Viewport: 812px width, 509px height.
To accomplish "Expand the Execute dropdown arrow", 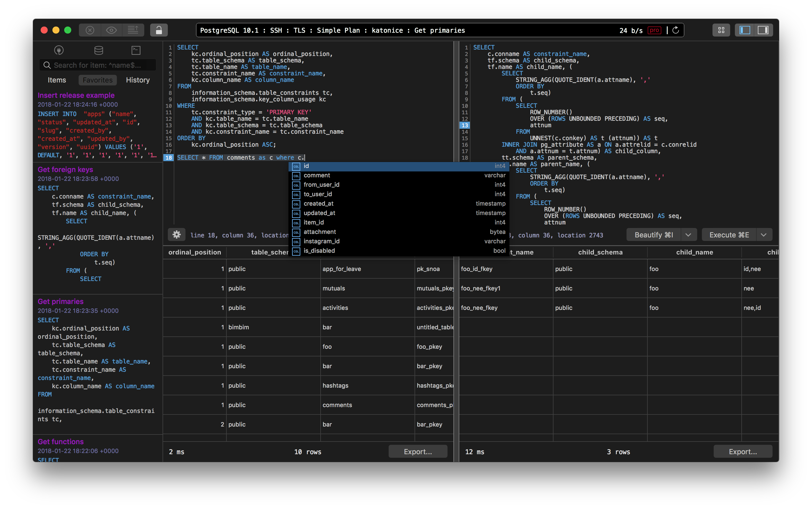I will point(763,235).
